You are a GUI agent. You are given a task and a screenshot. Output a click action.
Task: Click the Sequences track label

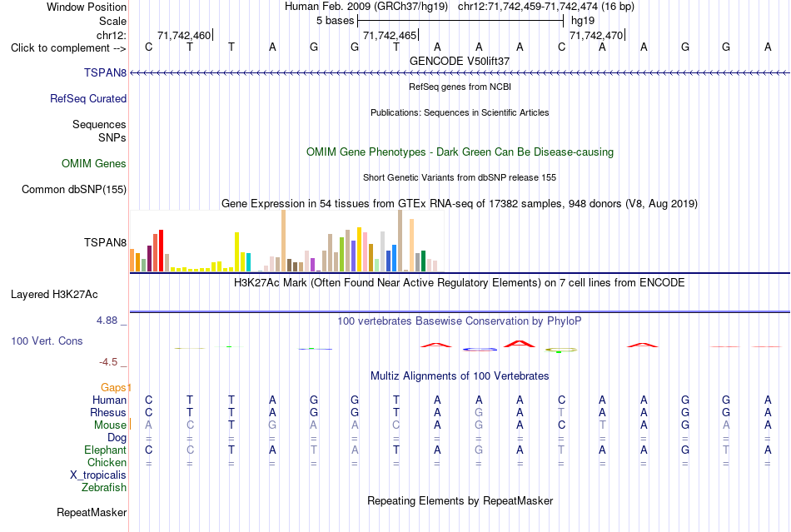pos(99,124)
